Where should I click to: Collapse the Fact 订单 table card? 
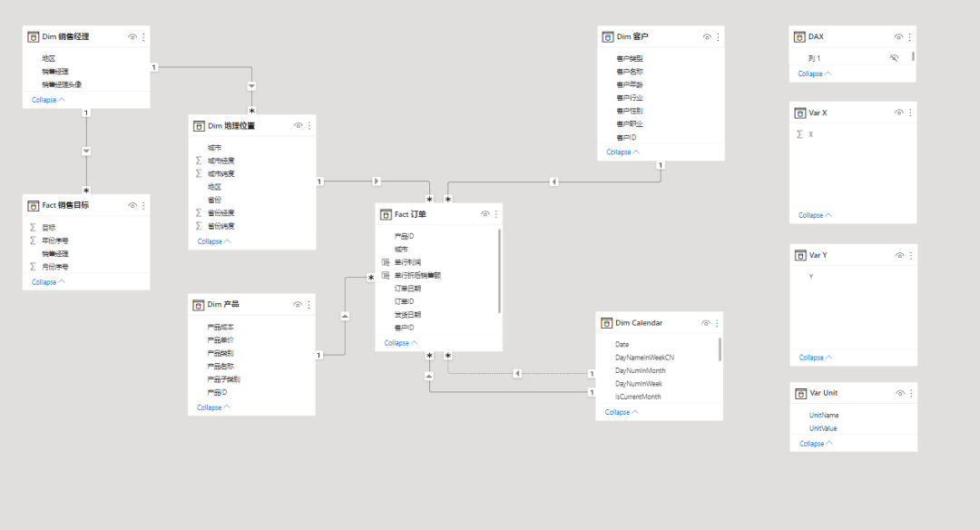401,343
